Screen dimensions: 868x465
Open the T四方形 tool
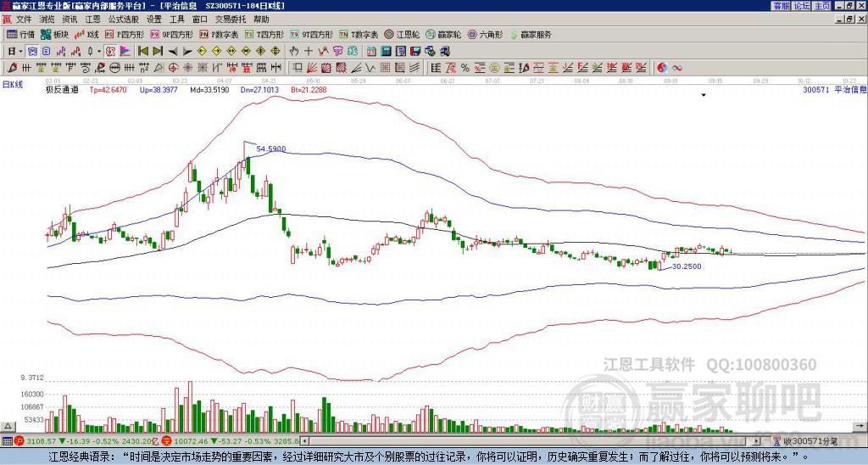[264, 34]
